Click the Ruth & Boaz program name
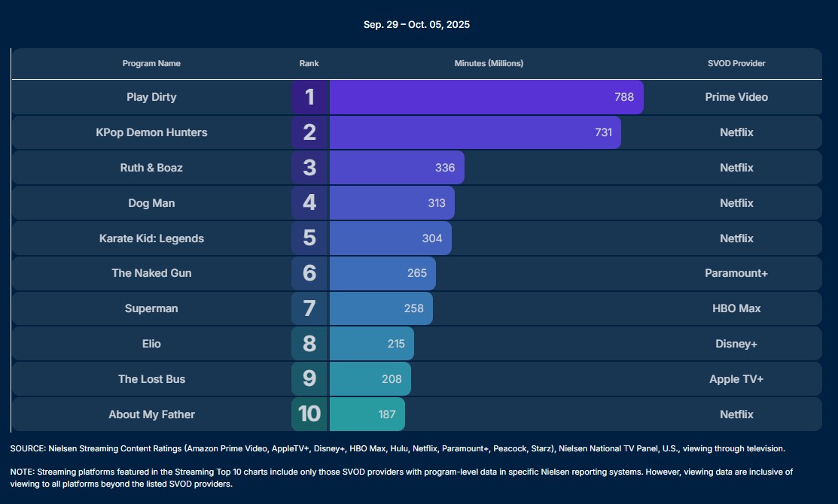This screenshot has width=838, height=504. coord(151,168)
